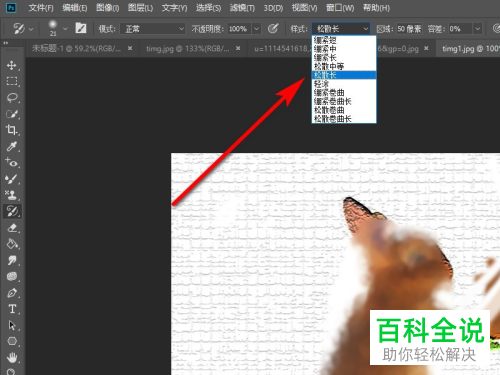Open the 编辑(E) menu
Viewport: 500px width, 375px height.
pos(75,8)
